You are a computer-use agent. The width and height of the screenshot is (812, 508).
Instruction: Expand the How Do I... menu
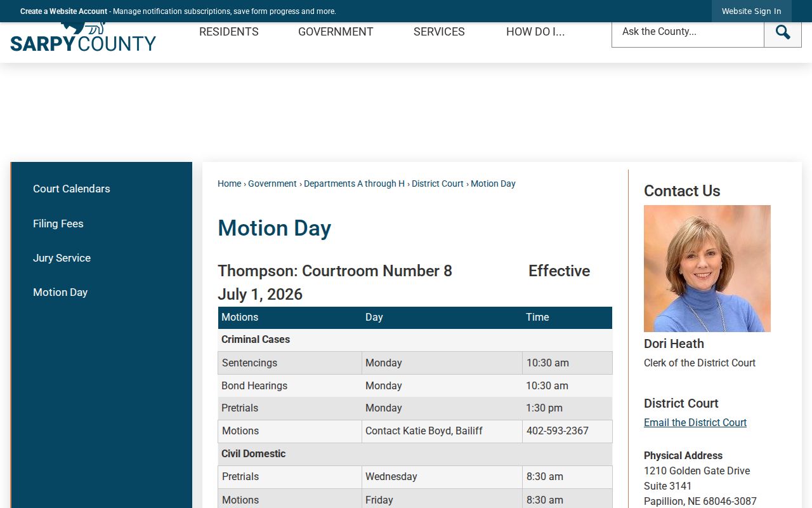coord(535,32)
